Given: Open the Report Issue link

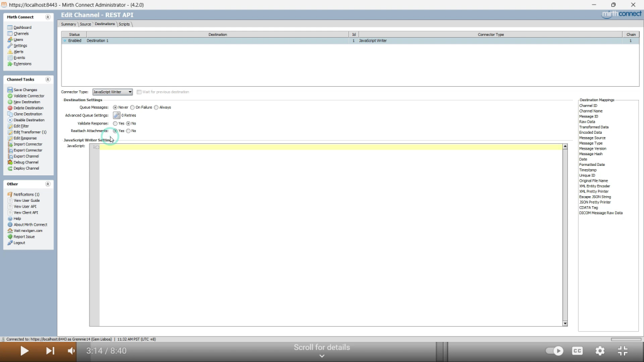Looking at the screenshot, I should [25, 237].
